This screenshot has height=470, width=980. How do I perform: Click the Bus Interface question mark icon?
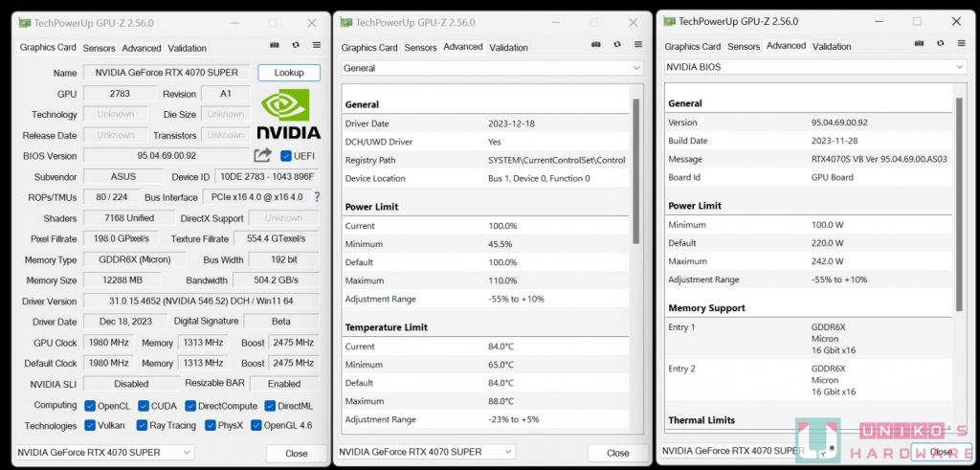click(x=317, y=197)
